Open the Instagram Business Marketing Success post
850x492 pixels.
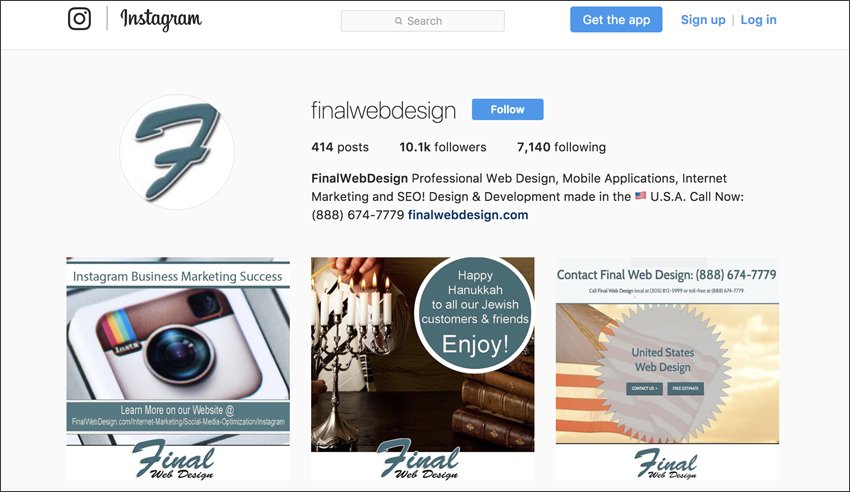click(x=178, y=369)
